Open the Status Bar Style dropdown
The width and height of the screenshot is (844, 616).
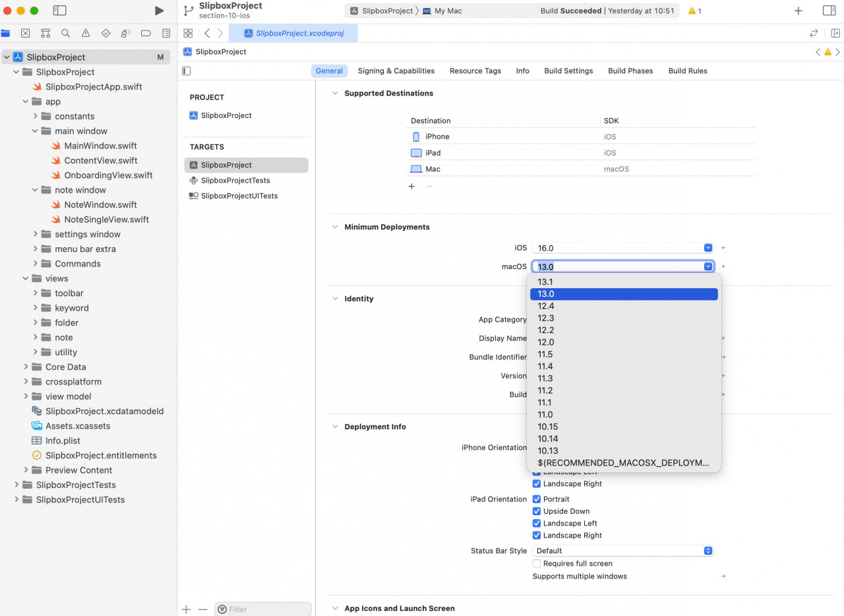[x=622, y=551]
